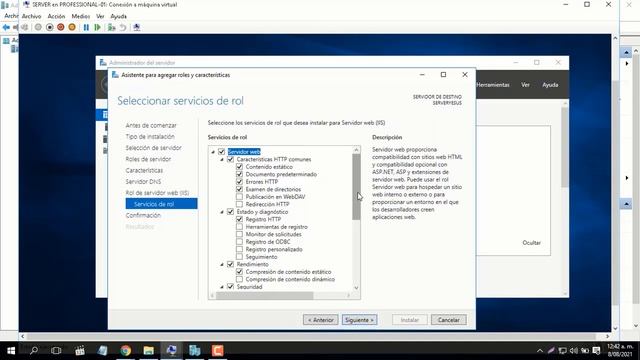Image resolution: width=640 pixels, height=360 pixels.
Task: Open the notification center icon
Action: click(596, 351)
